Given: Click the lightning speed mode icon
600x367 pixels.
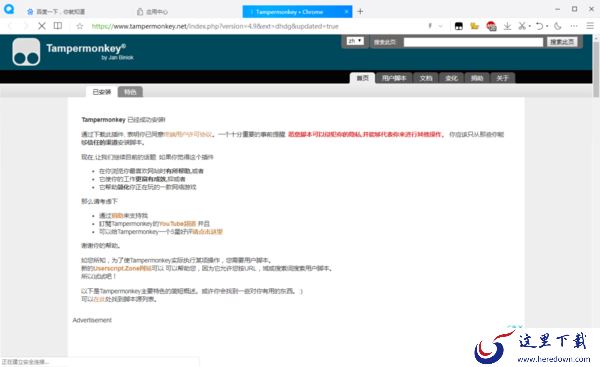Looking at the screenshot, I should coord(430,26).
